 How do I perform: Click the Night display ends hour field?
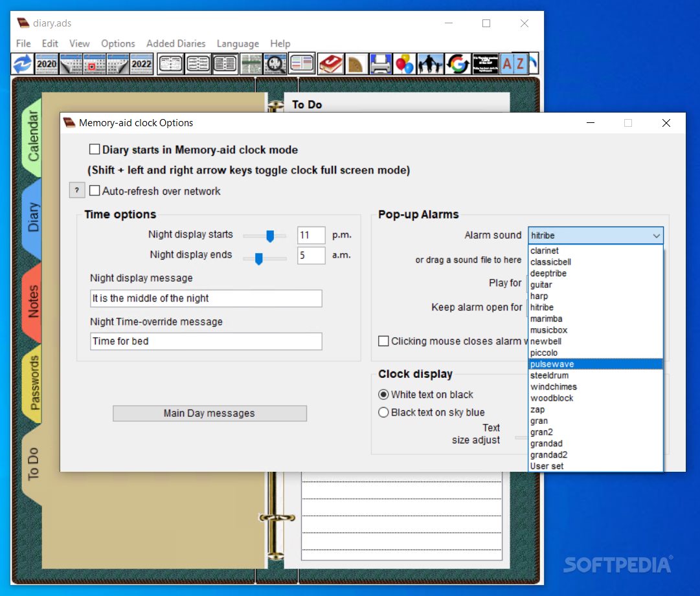tap(311, 255)
